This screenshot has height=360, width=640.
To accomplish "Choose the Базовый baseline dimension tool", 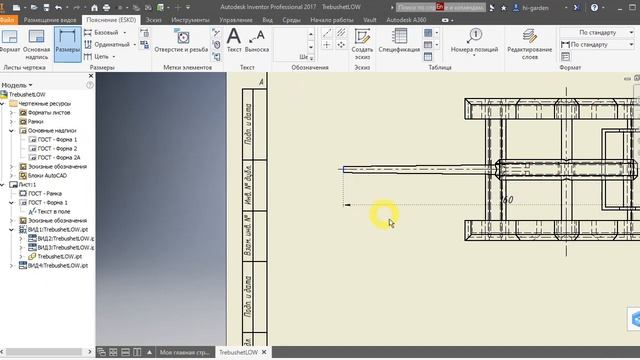I will click(102, 32).
